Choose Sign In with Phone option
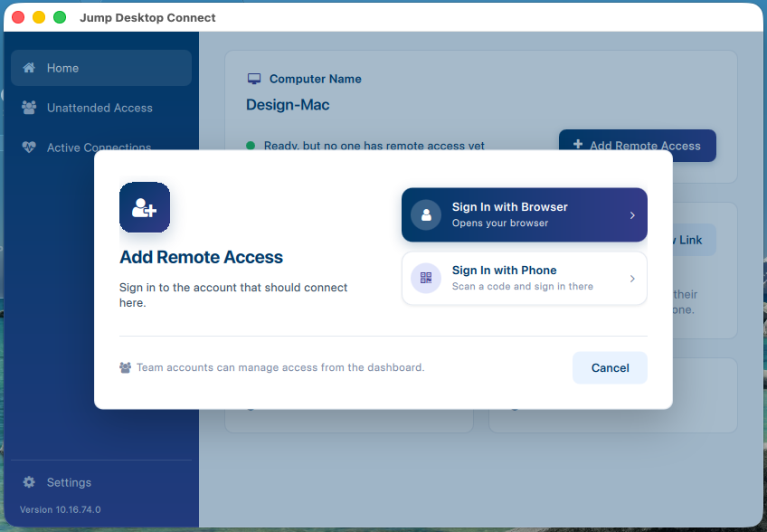767x532 pixels. pyautogui.click(x=524, y=278)
